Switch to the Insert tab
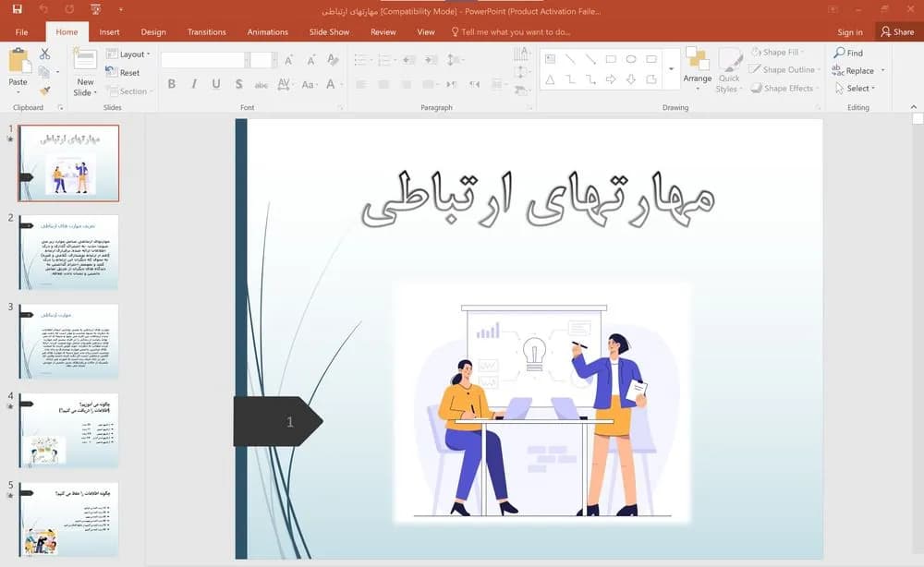 point(109,31)
